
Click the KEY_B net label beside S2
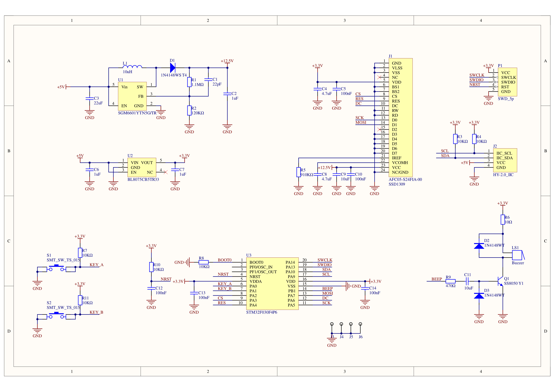pos(96,312)
